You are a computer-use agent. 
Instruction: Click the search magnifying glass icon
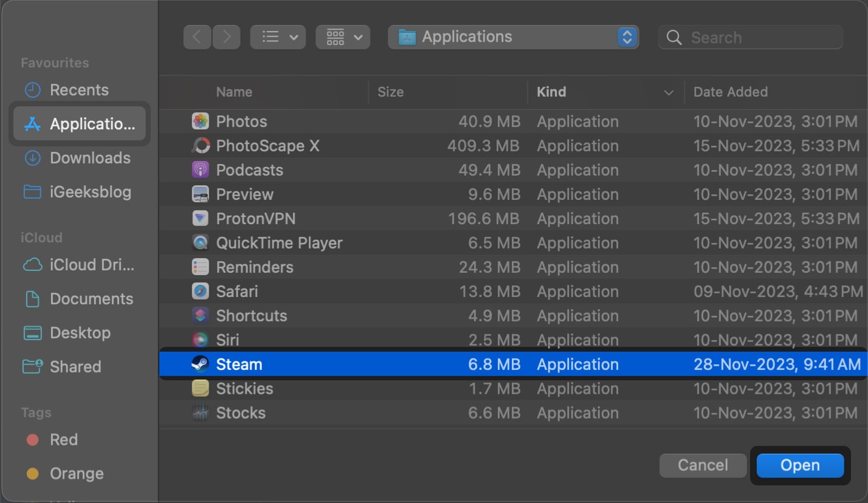pyautogui.click(x=673, y=38)
